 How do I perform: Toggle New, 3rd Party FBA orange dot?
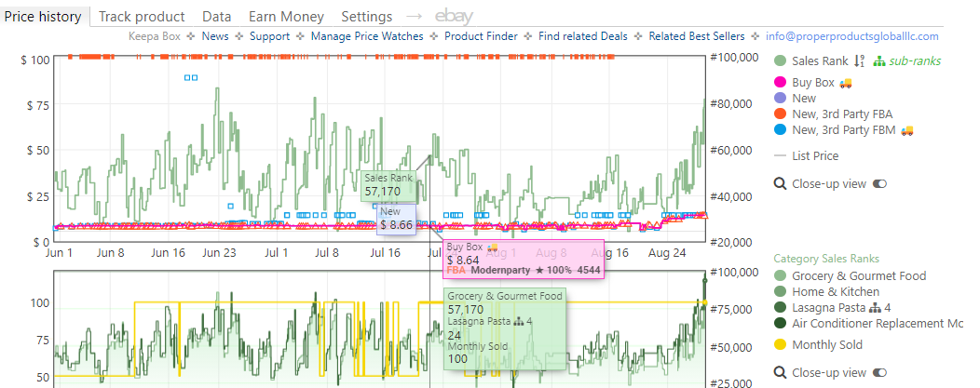point(780,114)
